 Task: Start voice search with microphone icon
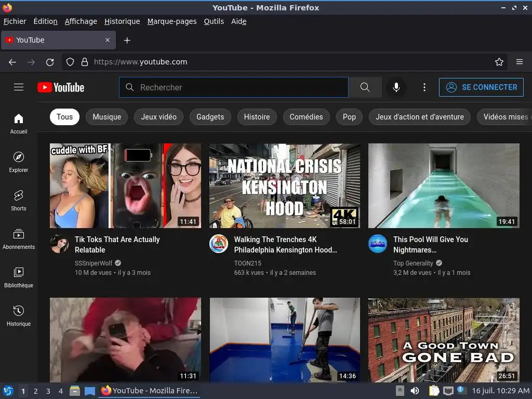[x=396, y=87]
